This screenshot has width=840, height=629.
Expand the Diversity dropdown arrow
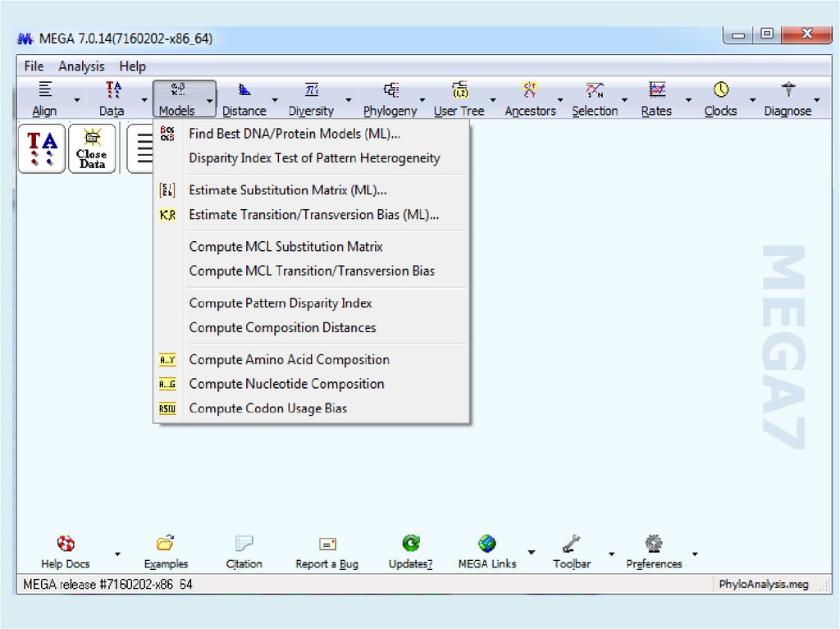[x=349, y=101]
